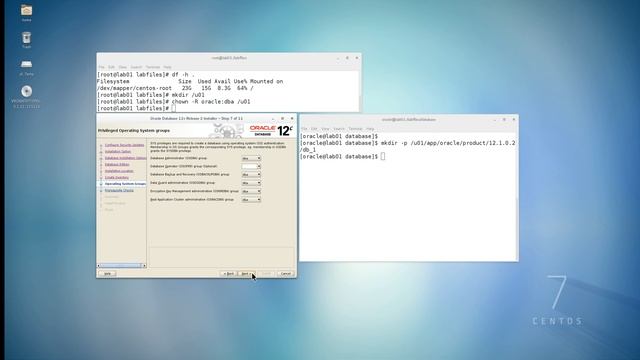Open Database Operator (OSOPER) group dropdown

coord(251,167)
